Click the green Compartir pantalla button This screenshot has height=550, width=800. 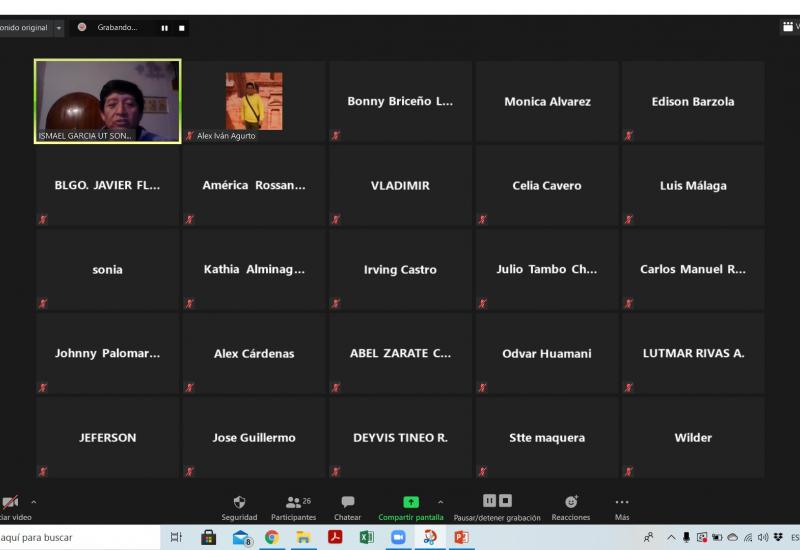pos(411,506)
